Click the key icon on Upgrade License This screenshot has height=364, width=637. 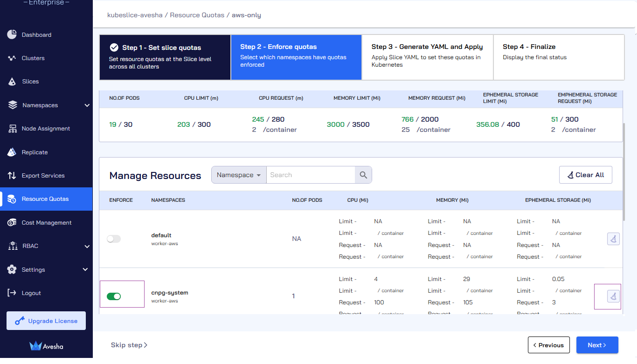click(x=20, y=321)
